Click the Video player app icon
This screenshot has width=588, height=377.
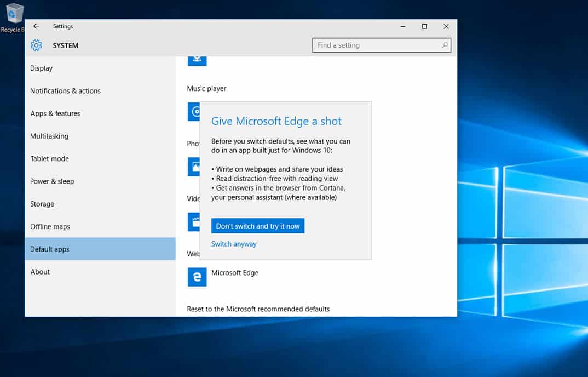click(193, 222)
